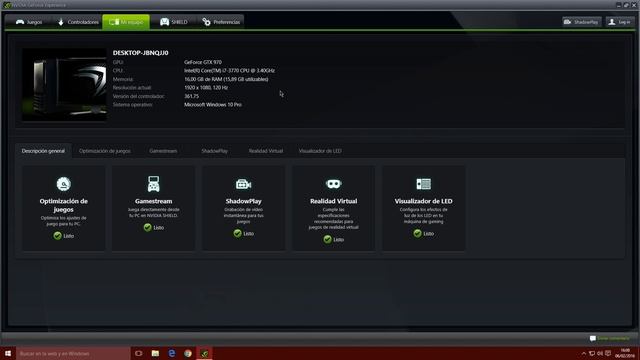Open the Visualizador de LED sub-tab
The width and height of the screenshot is (640, 360).
320,151
